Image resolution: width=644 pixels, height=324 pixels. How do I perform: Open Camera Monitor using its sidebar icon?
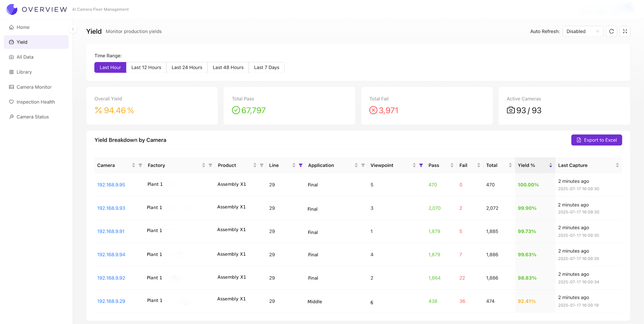pyautogui.click(x=11, y=87)
